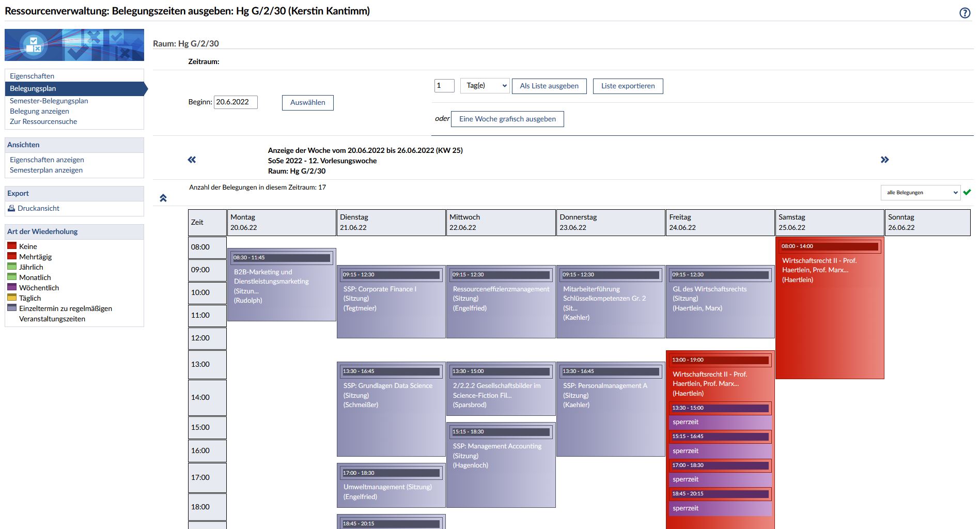Click the Wöchentlich purple color swatch

pyautogui.click(x=12, y=287)
